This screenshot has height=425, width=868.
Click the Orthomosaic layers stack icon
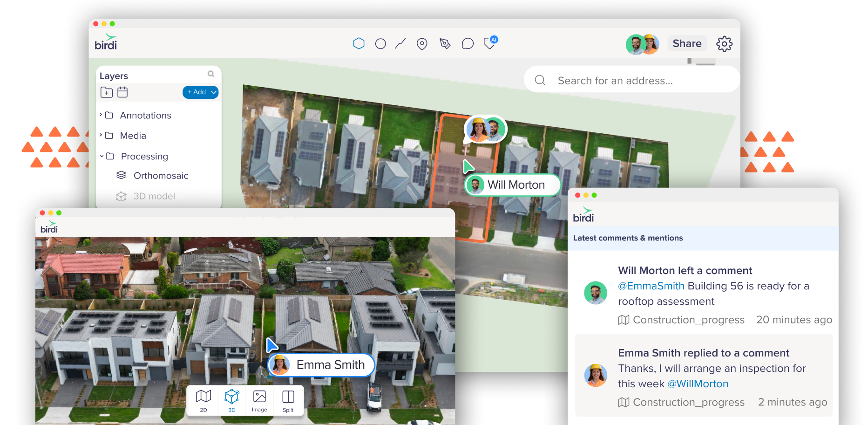(x=121, y=175)
